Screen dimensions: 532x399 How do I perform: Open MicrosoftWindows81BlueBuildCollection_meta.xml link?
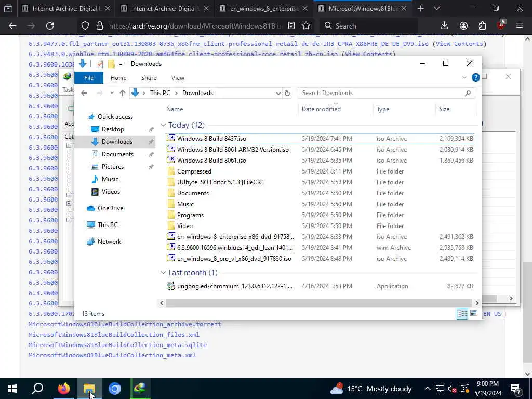[x=112, y=355]
